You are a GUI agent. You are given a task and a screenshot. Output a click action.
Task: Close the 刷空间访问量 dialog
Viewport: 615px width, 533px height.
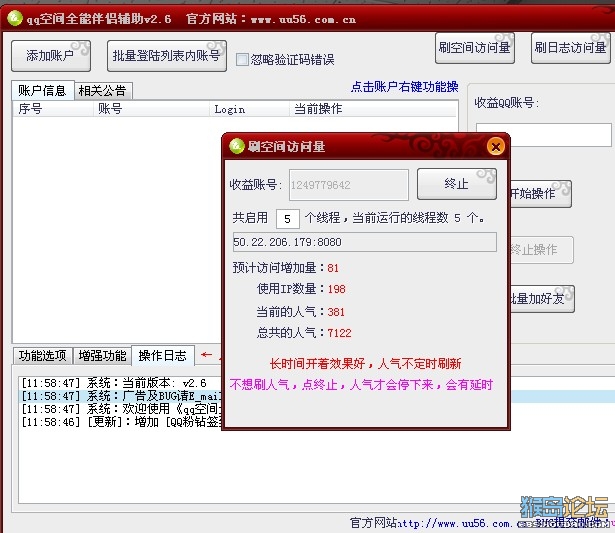pos(495,147)
